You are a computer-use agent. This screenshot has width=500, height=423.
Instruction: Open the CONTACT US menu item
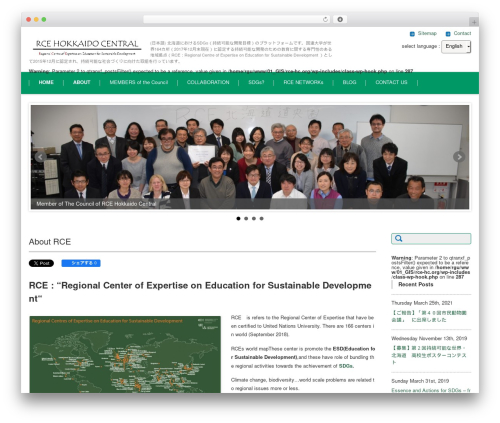(x=391, y=82)
